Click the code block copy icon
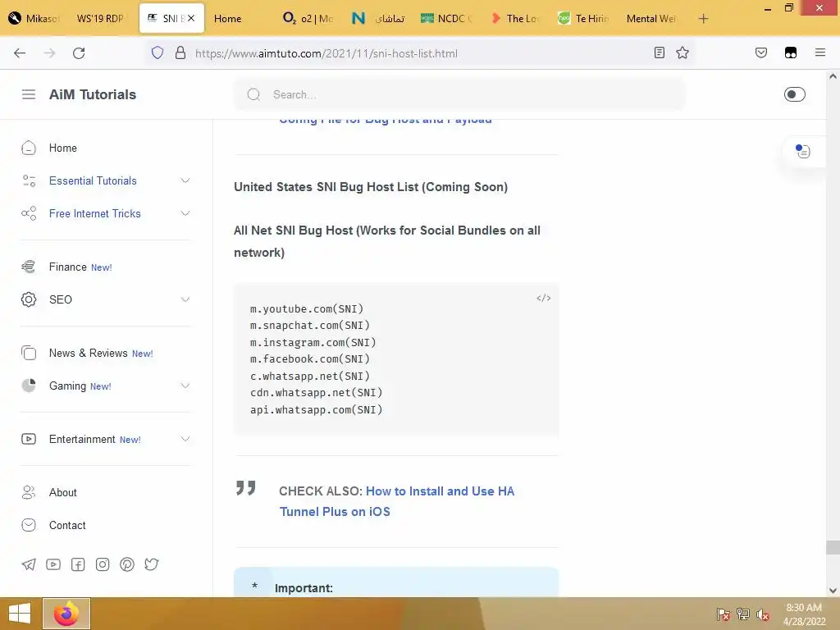The height and width of the screenshot is (630, 840). (543, 298)
